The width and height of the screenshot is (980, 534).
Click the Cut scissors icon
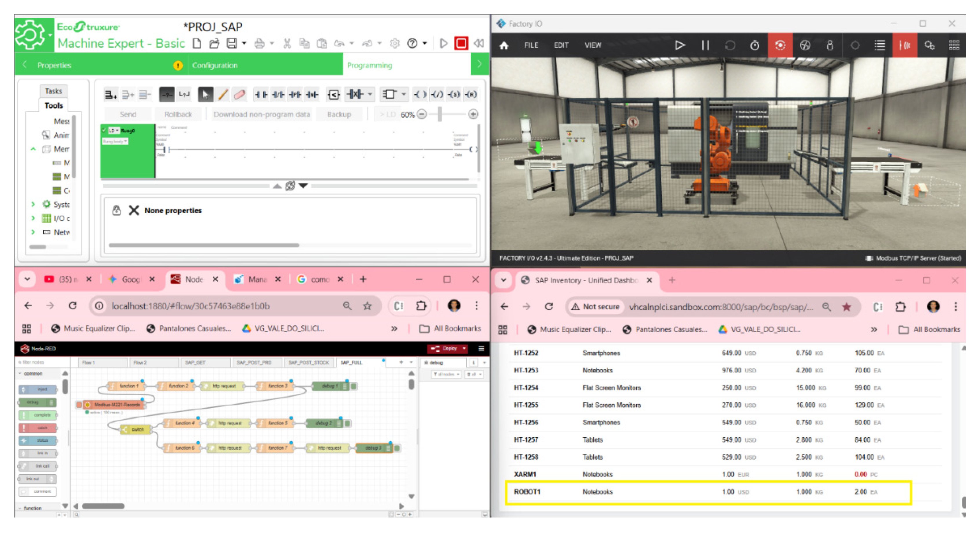coord(287,43)
